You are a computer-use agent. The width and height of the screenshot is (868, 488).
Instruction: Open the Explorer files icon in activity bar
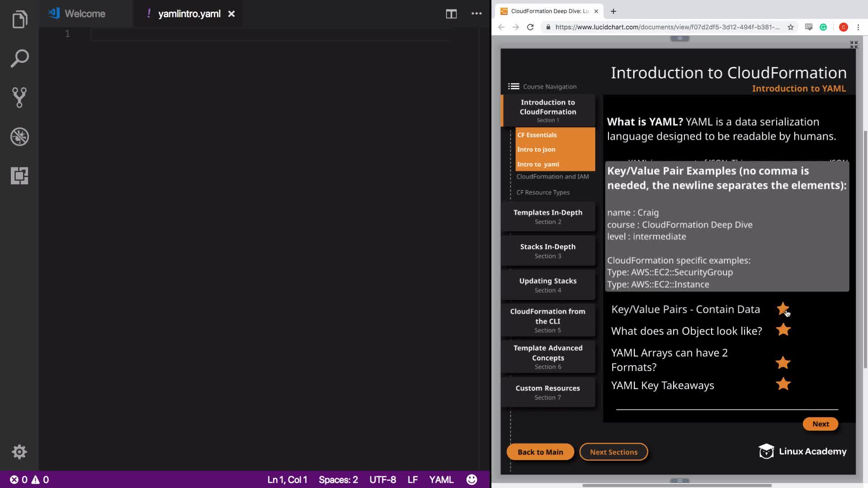coord(19,19)
